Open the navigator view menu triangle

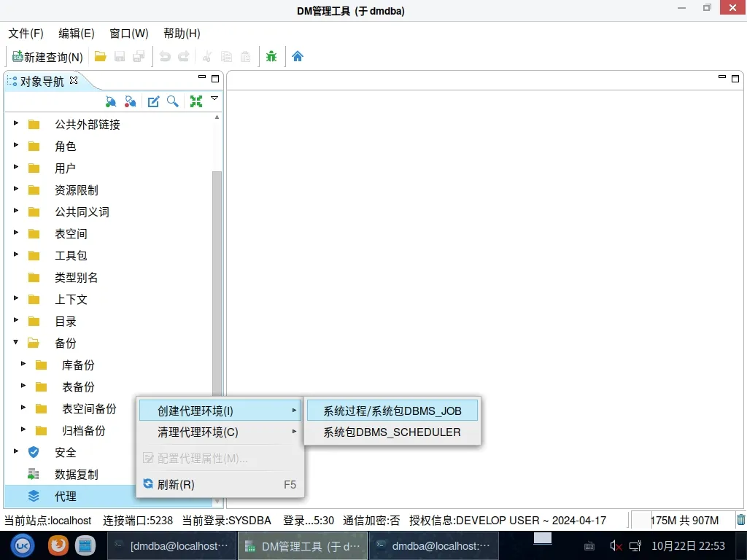[x=214, y=98]
